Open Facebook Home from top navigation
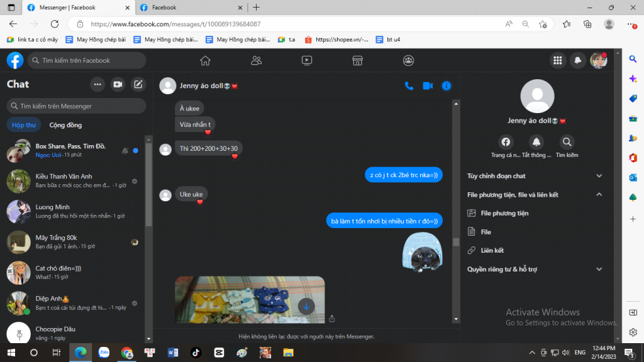 tap(205, 60)
